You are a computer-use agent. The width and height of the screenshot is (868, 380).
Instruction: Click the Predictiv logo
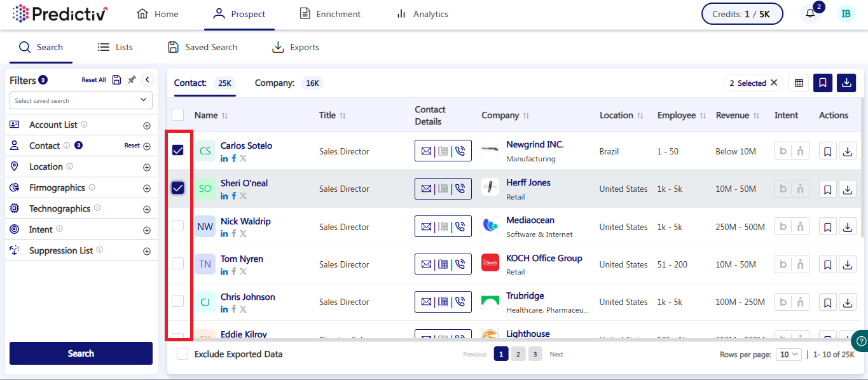(x=60, y=13)
